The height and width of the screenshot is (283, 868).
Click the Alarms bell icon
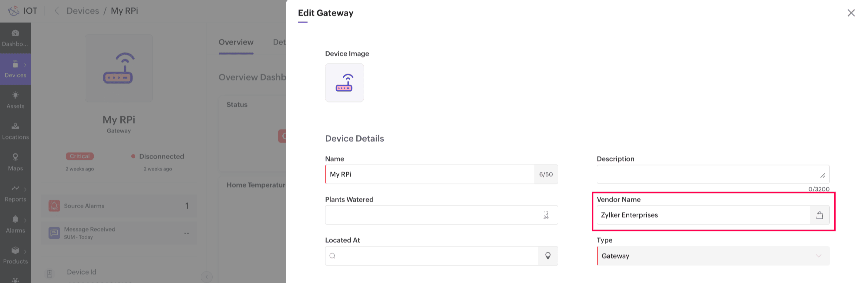(15, 220)
